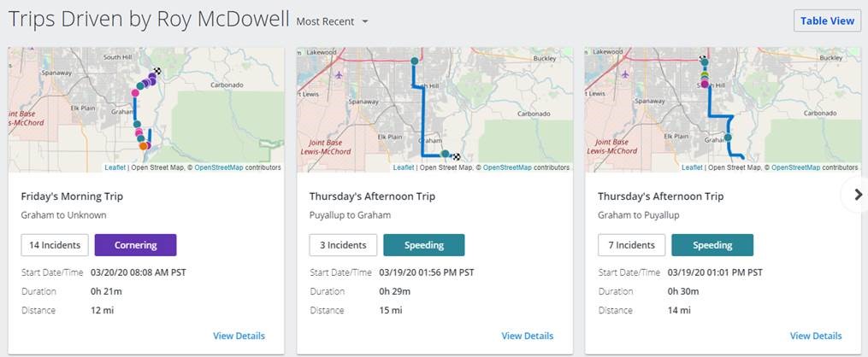Image resolution: width=868 pixels, height=357 pixels.
Task: Select the orange incident marker on Friday's map
Action: (143, 146)
